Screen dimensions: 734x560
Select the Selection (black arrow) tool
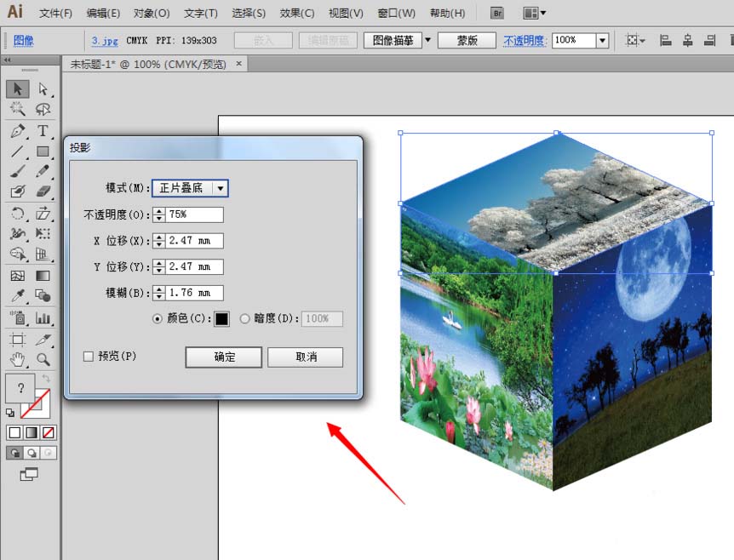tap(18, 89)
